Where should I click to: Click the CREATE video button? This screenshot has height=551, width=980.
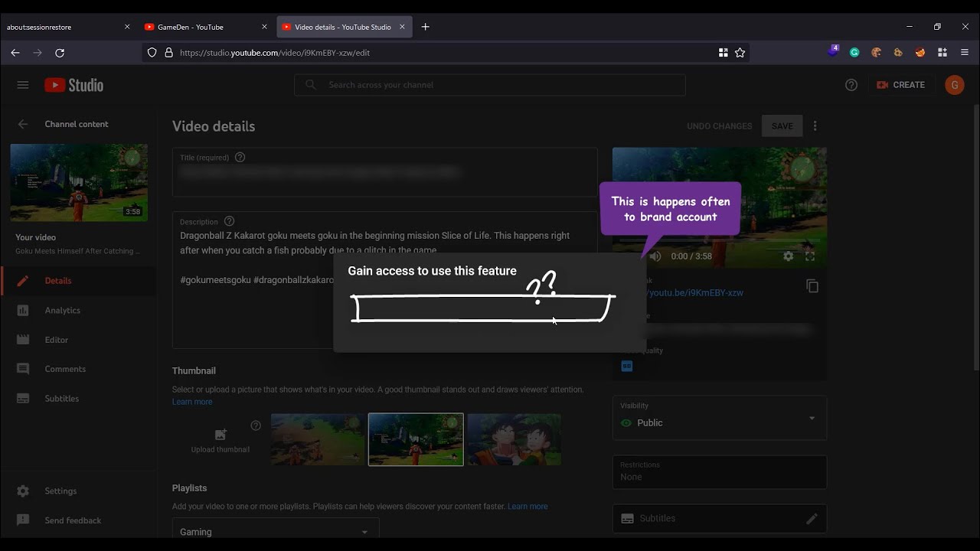point(901,85)
